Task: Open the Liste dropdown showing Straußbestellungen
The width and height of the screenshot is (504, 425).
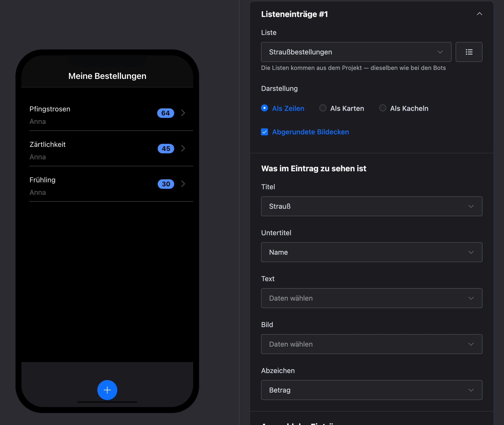Action: point(356,52)
